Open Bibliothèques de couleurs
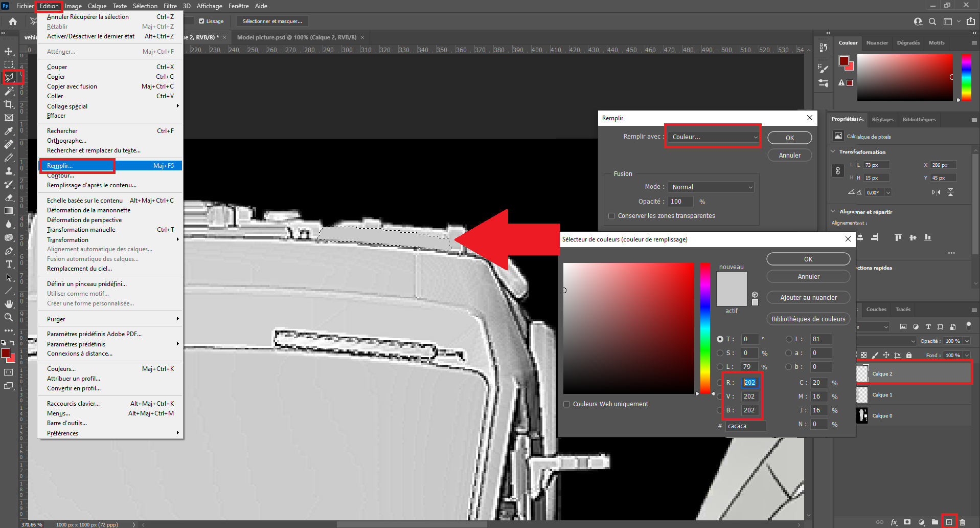980x528 pixels. 808,319
